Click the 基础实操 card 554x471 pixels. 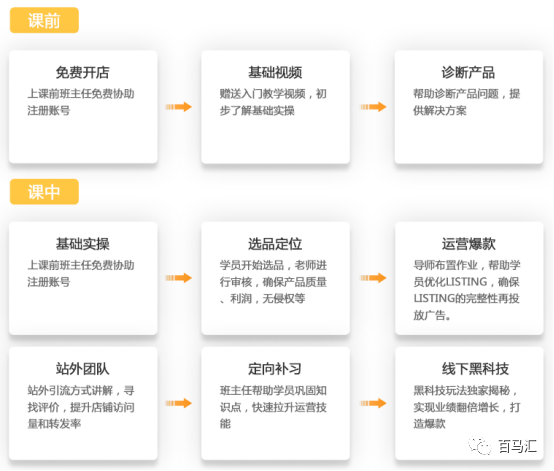point(83,278)
